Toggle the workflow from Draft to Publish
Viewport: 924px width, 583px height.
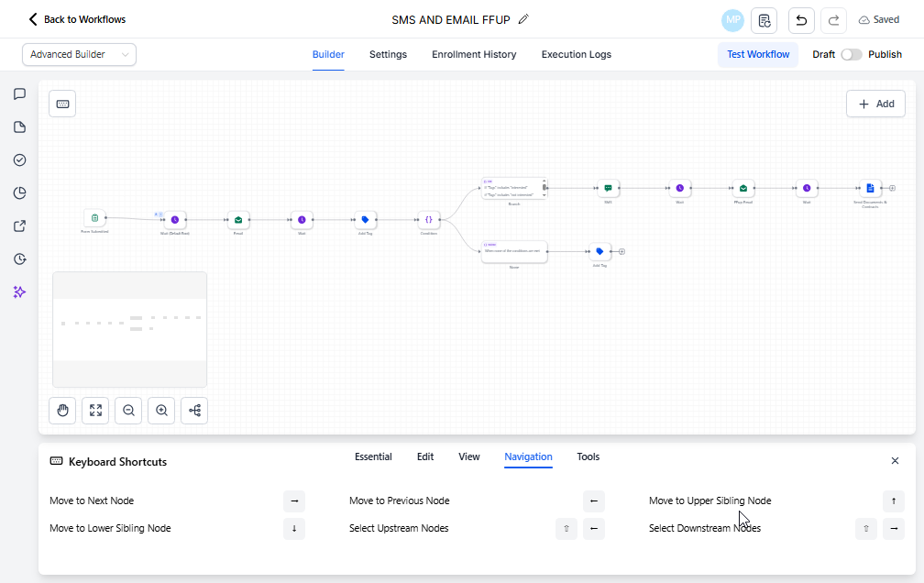(x=851, y=54)
